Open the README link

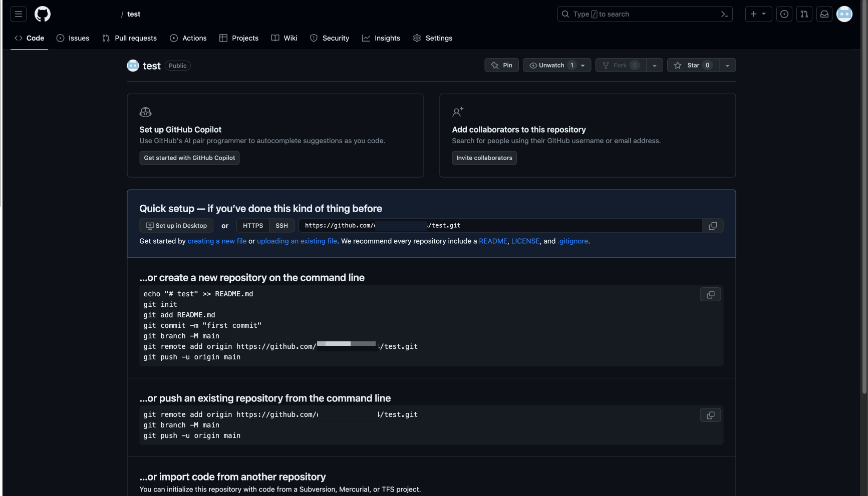493,241
